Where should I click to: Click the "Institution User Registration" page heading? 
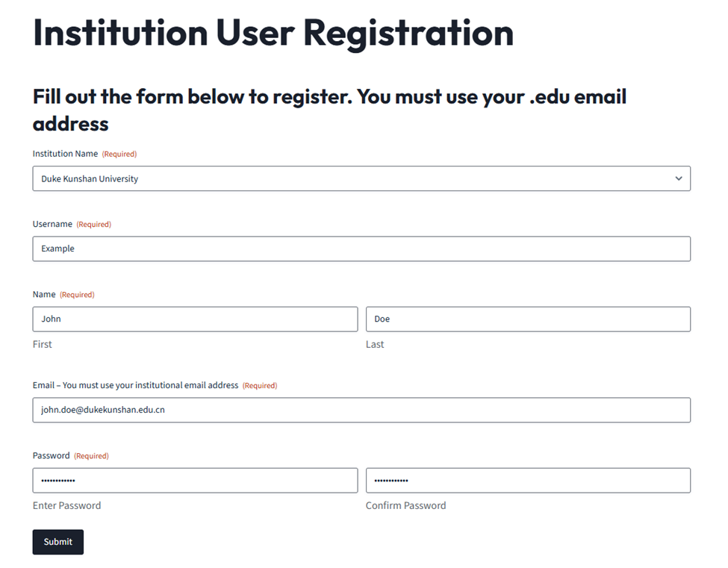pos(273,33)
